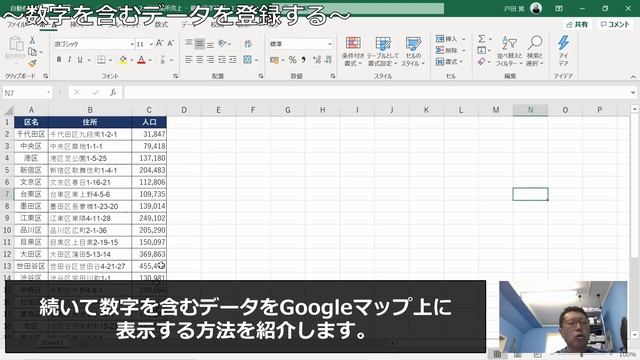Select column D header
The image size is (640, 360).
(184, 110)
